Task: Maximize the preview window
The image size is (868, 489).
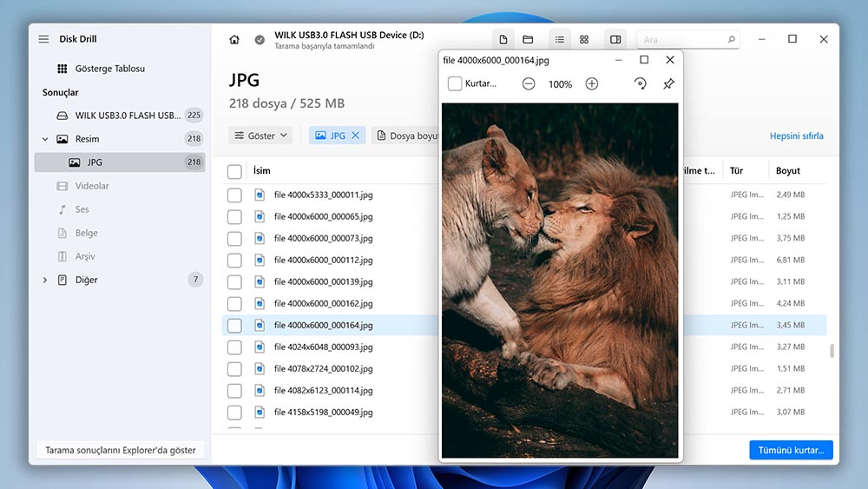Action: pos(644,59)
